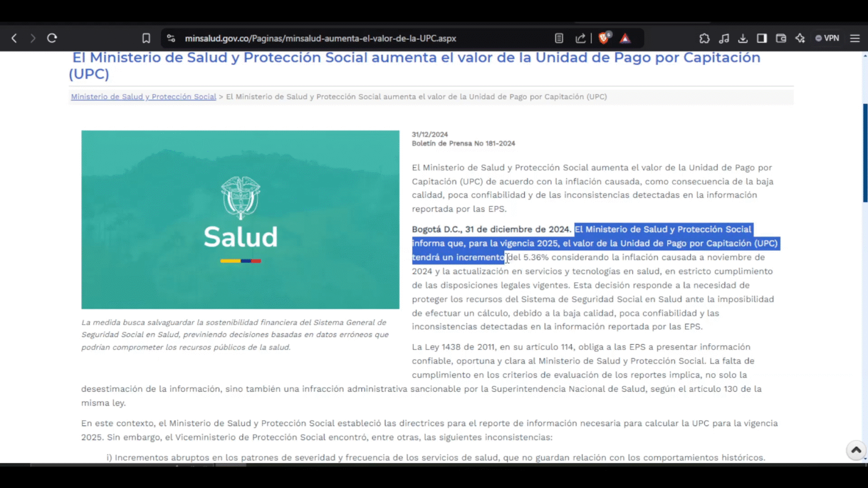Open the browser hamburger menu
Image resolution: width=868 pixels, height=488 pixels.
click(x=855, y=38)
